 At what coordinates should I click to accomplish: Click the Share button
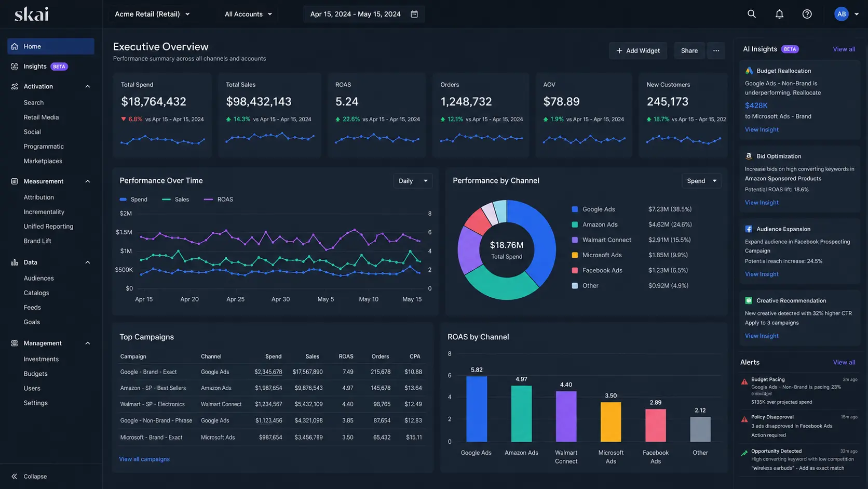[689, 50]
